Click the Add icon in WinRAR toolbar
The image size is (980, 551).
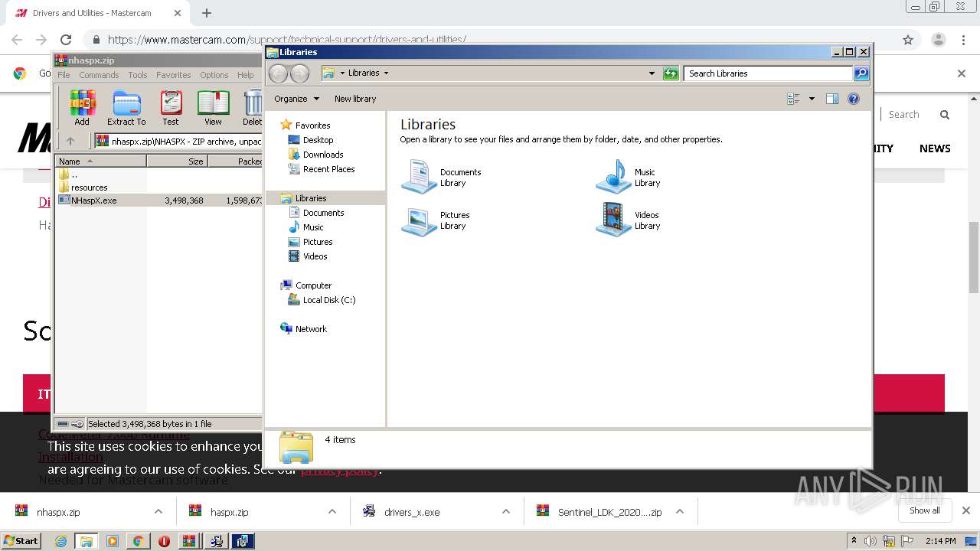(x=82, y=108)
